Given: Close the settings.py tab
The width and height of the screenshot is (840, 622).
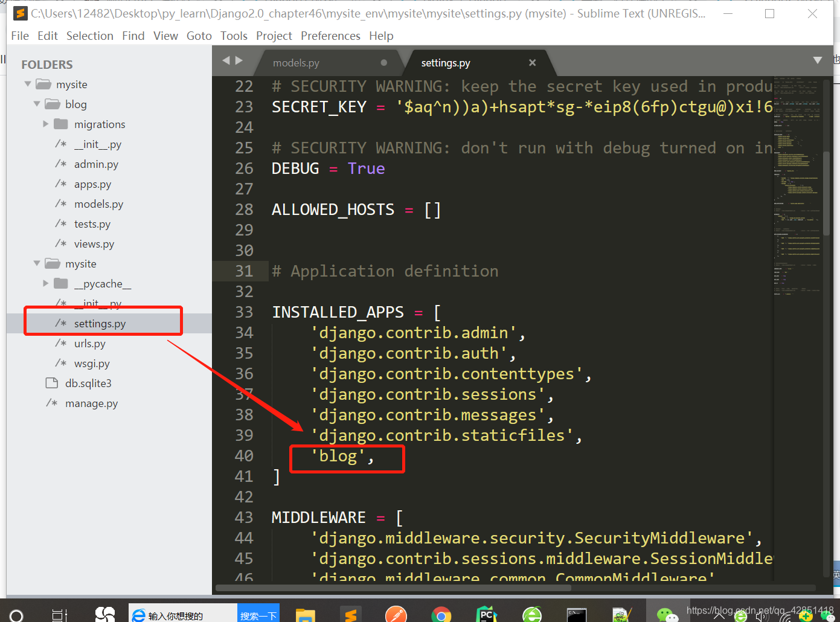Looking at the screenshot, I should (532, 63).
